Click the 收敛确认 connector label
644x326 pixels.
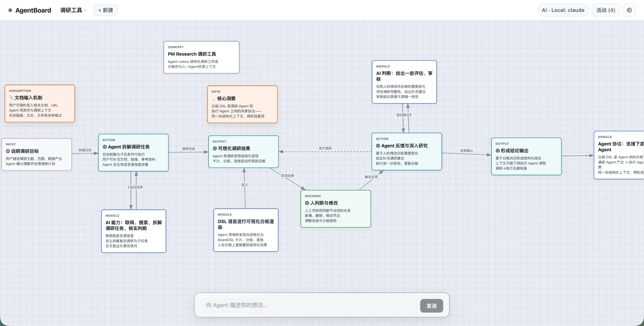[x=467, y=151]
